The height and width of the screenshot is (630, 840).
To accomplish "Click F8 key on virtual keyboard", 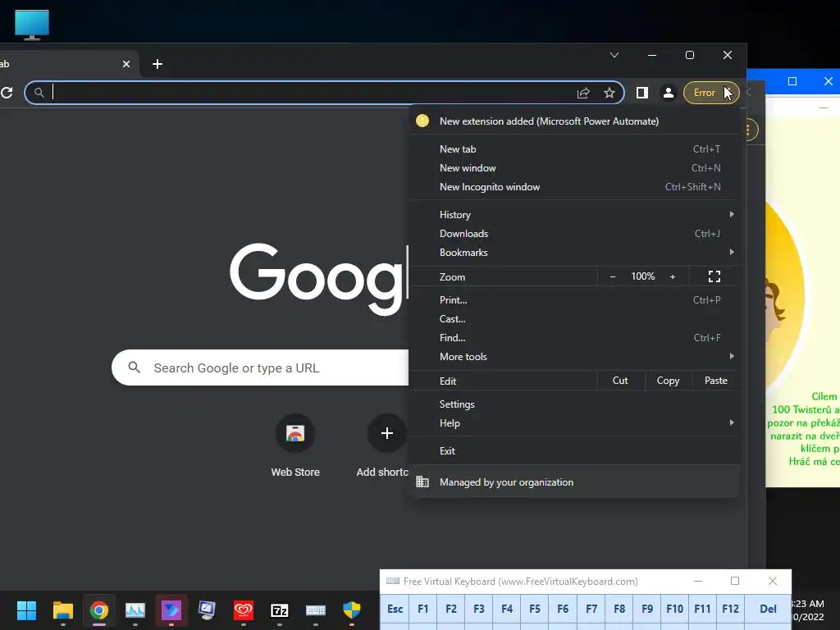I will (619, 609).
